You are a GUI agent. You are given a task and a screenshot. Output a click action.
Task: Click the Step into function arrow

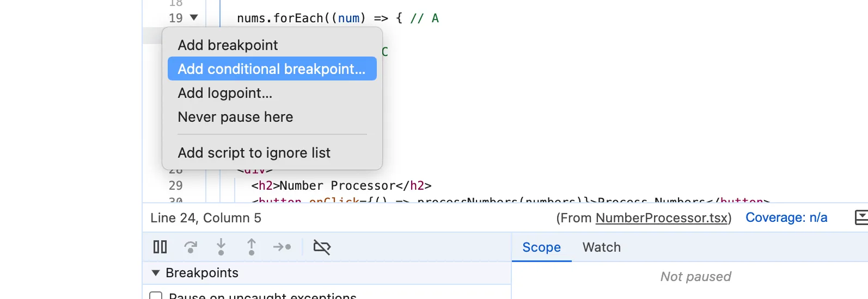221,247
